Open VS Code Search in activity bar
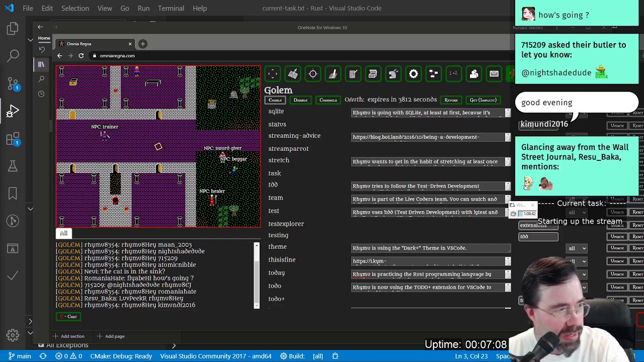 [x=13, y=55]
